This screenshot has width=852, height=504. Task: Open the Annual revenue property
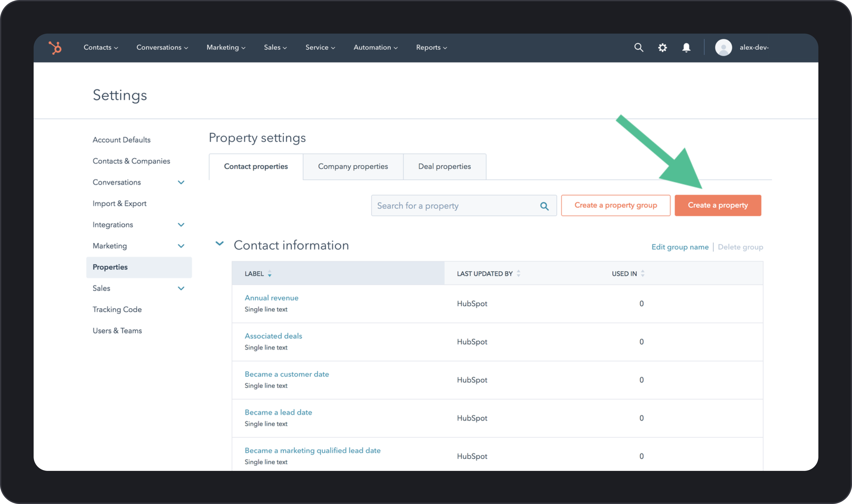coord(271,297)
